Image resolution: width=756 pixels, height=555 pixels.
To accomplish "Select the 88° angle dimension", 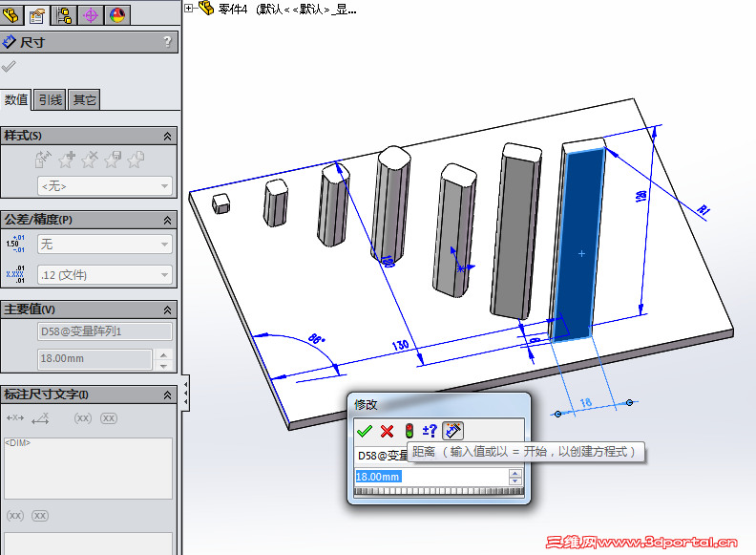I will click(x=316, y=338).
